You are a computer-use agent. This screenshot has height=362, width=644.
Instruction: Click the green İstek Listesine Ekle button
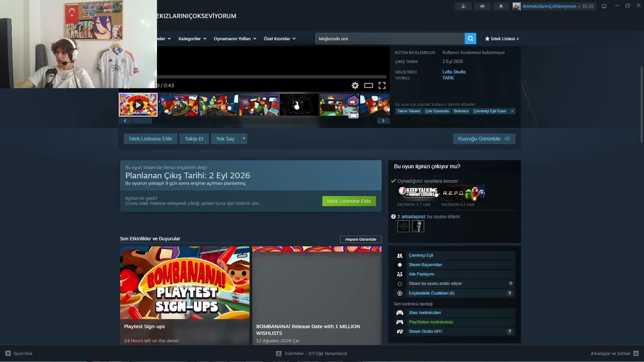[x=349, y=201]
